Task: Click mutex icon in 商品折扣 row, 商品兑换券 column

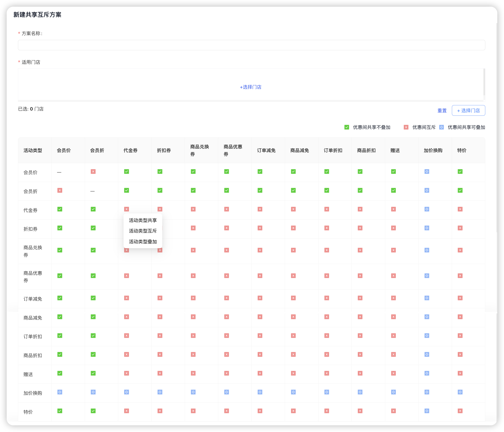Action: [193, 354]
